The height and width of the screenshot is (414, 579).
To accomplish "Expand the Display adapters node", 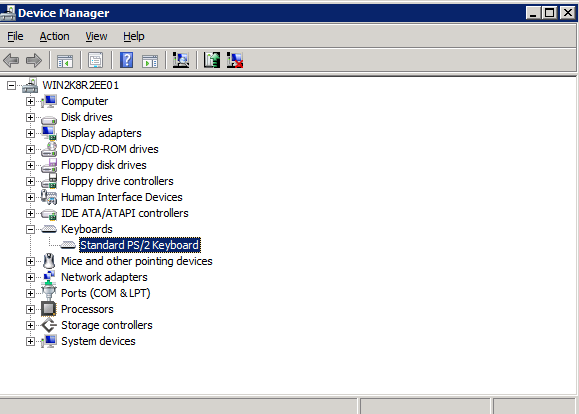I will coord(30,133).
